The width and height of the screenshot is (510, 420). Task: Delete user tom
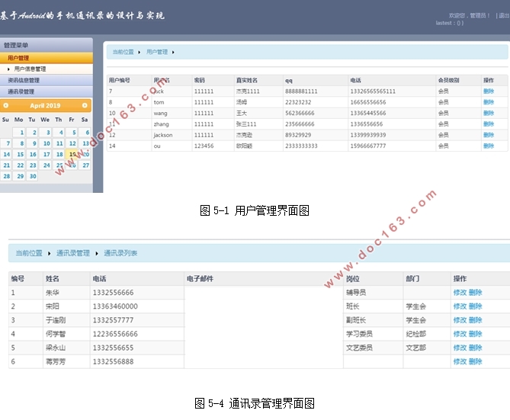coord(489,102)
